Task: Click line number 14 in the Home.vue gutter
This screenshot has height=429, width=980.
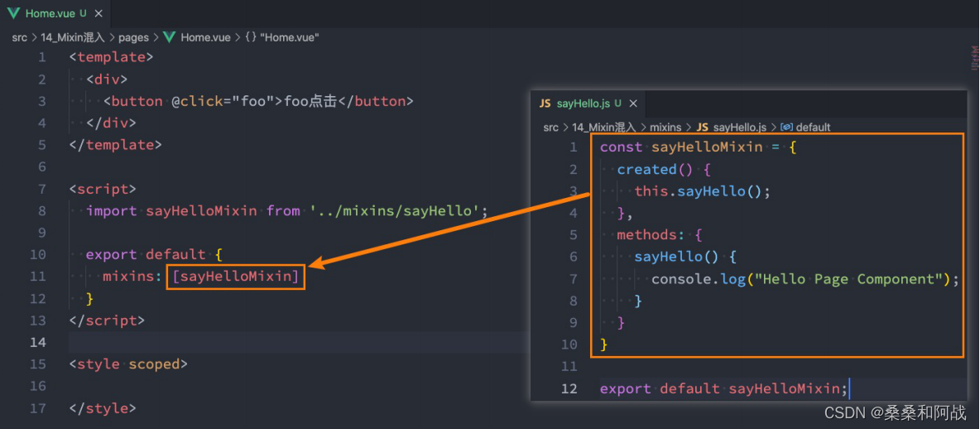Action: pyautogui.click(x=38, y=342)
